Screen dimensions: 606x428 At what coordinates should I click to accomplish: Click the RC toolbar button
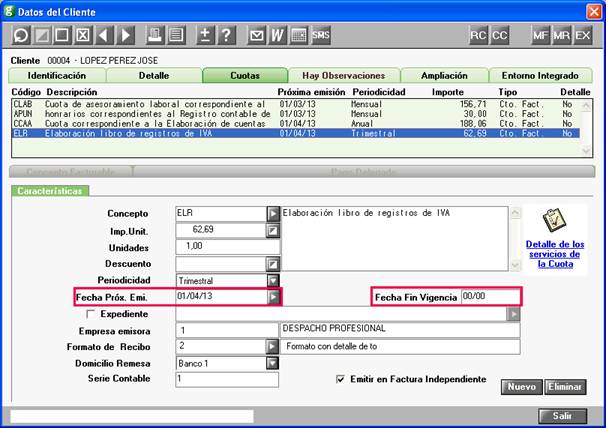478,36
